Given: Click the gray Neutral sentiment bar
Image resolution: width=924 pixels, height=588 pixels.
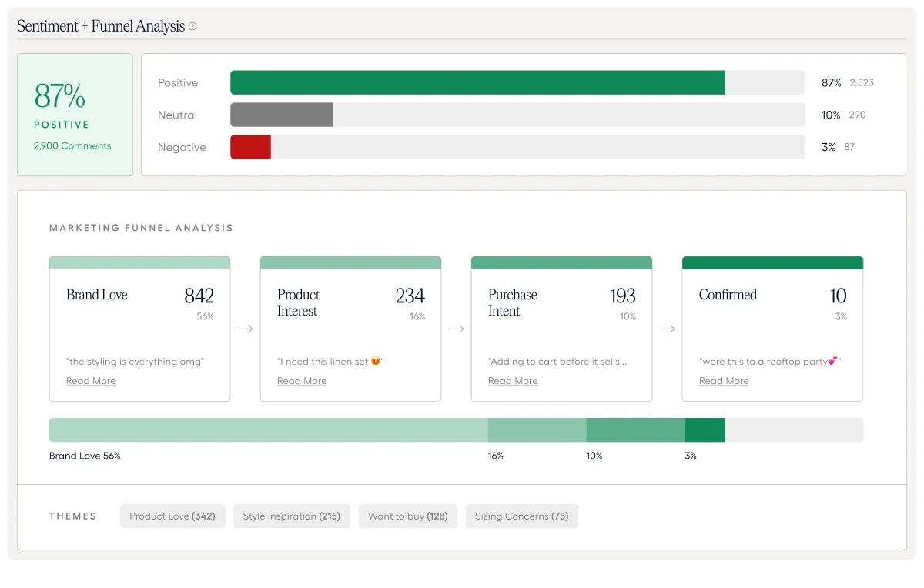Looking at the screenshot, I should pos(281,115).
